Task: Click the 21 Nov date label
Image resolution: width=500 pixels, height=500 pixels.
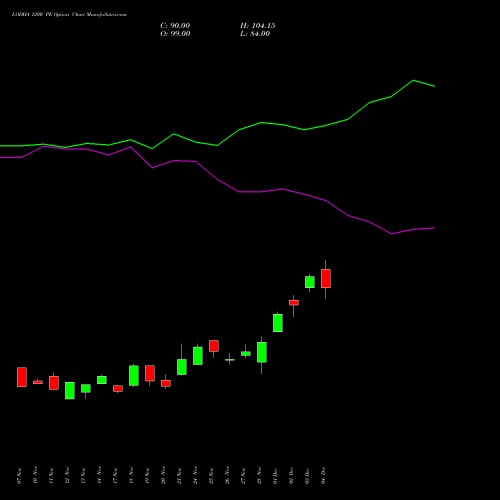Action: click(x=179, y=475)
